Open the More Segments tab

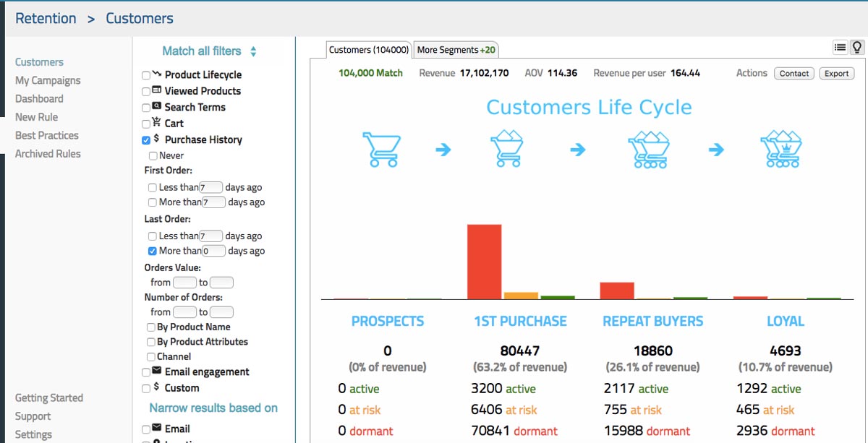(456, 50)
